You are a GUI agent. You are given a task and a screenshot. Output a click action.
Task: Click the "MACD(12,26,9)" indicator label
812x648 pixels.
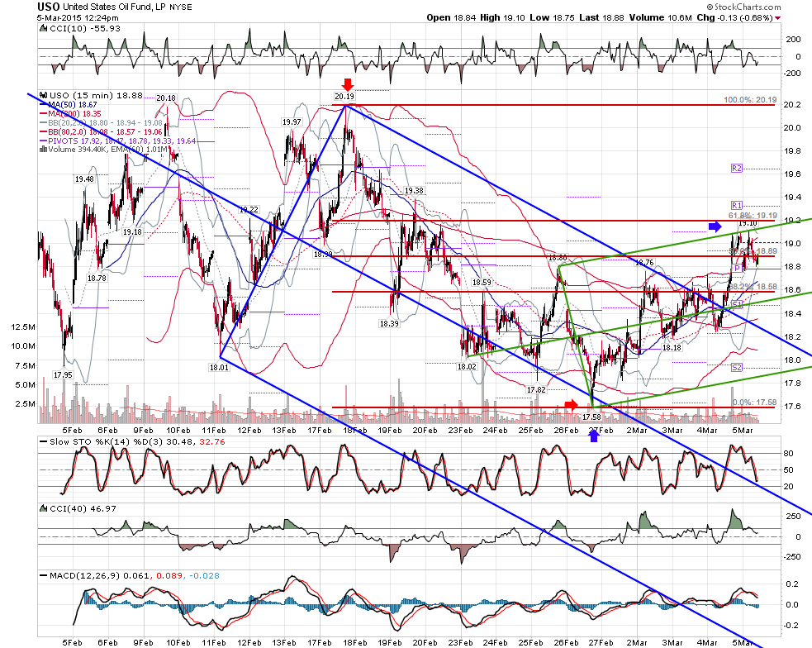pos(84,575)
